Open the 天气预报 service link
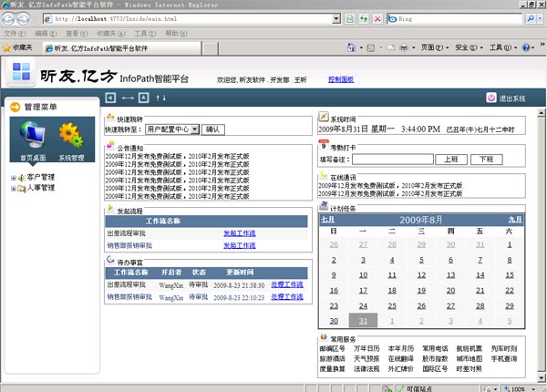Viewport: 547px width, 392px height. 366,358
